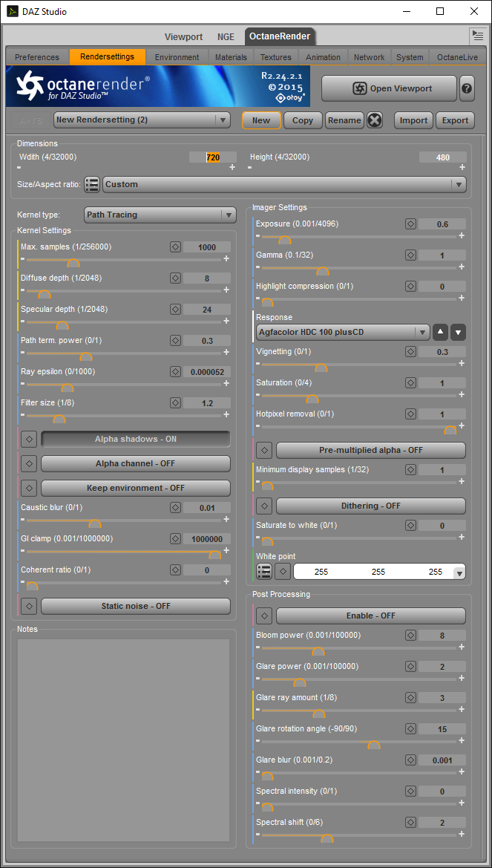Click the diamond icon beside Specular depth
Screen dimensions: 492x868
[175, 309]
